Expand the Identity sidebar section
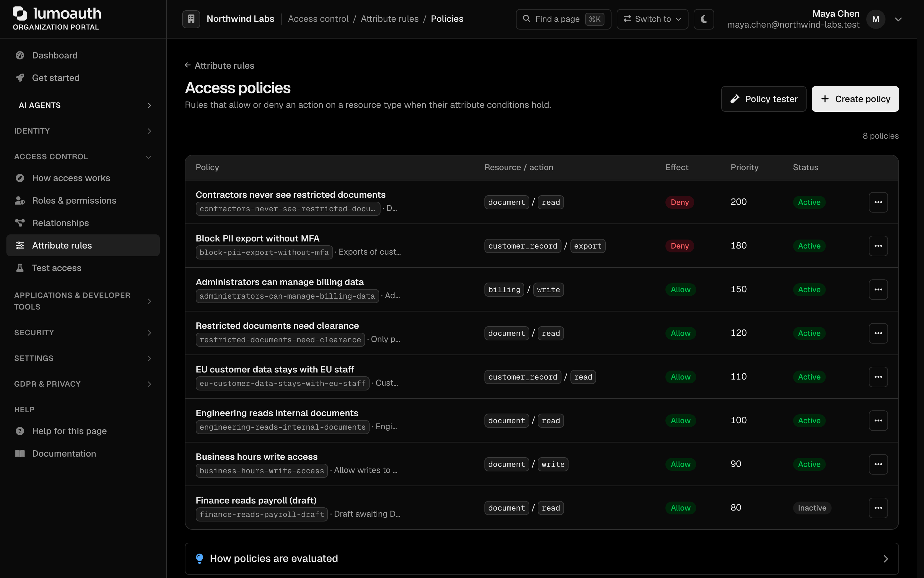 pos(83,131)
